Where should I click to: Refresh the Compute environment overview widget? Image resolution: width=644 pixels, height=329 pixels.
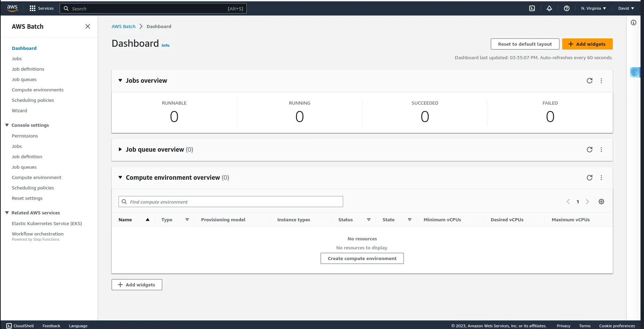point(590,178)
